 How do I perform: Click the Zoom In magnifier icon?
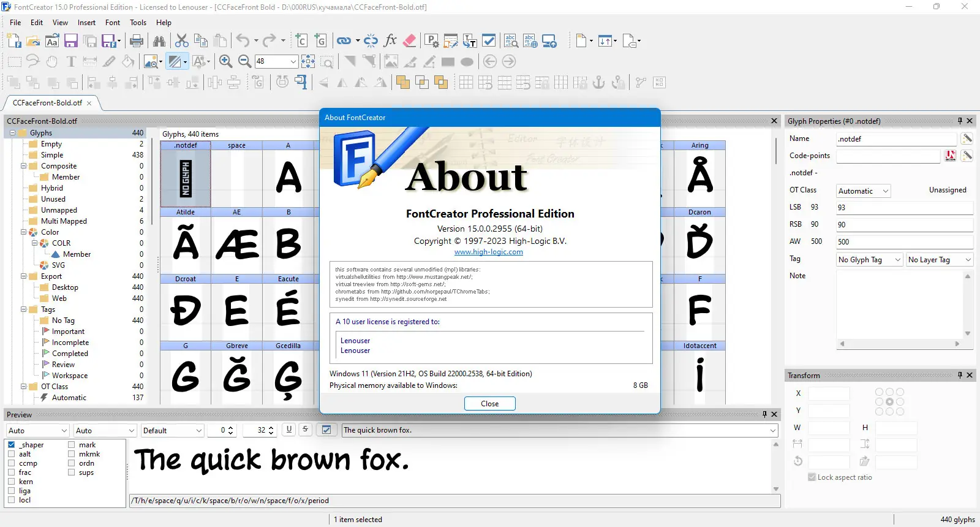click(x=225, y=61)
